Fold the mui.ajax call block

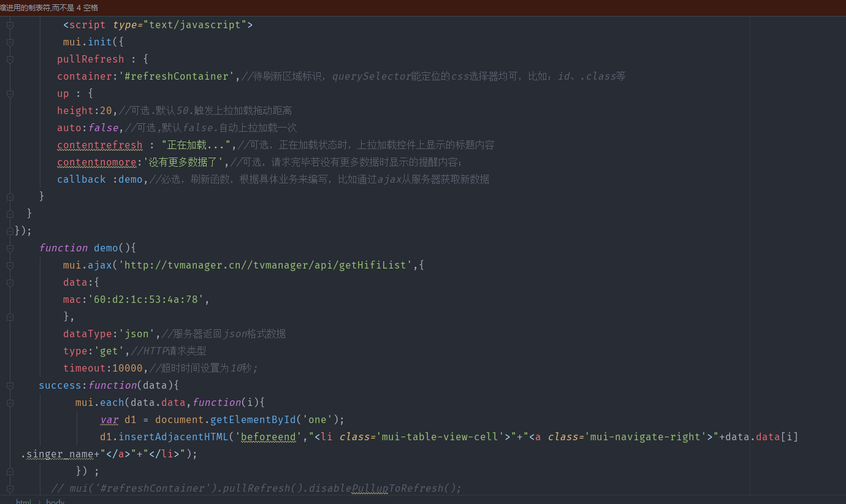point(10,265)
